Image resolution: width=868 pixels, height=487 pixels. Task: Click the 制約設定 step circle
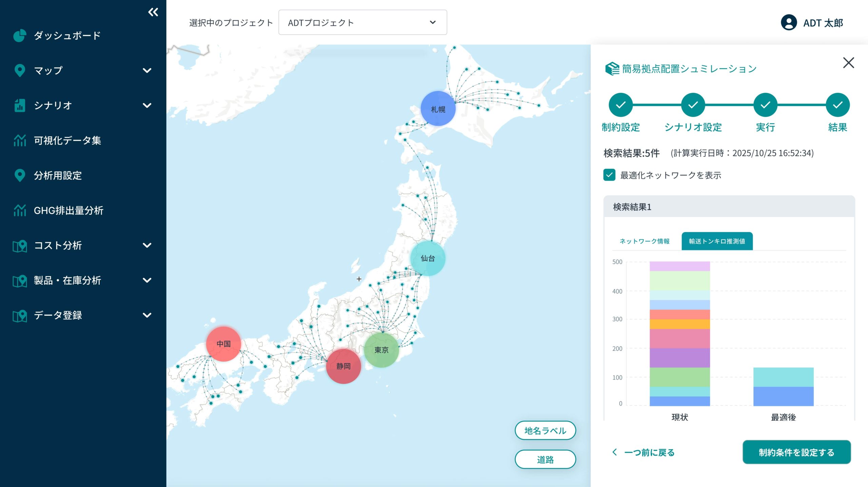(x=620, y=105)
